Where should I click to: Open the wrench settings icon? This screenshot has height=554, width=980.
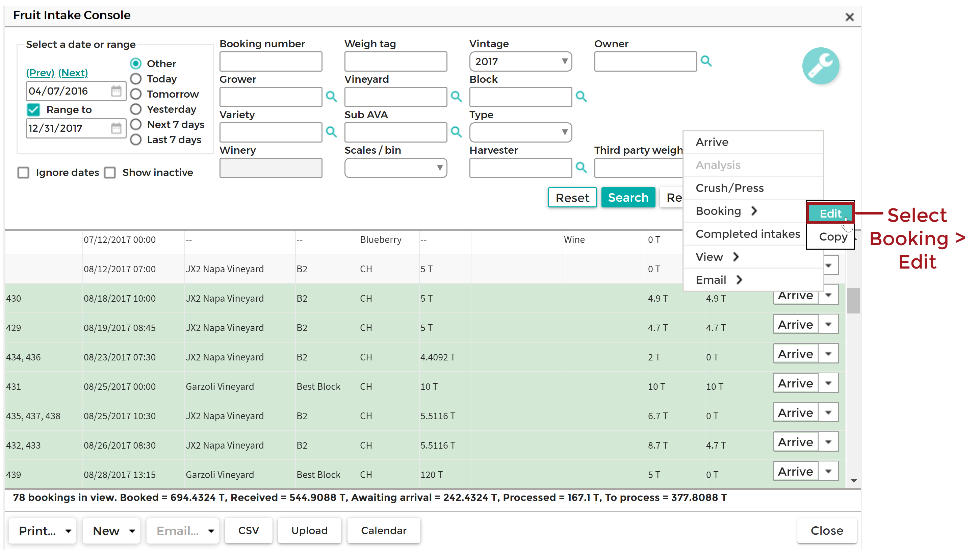tap(820, 66)
